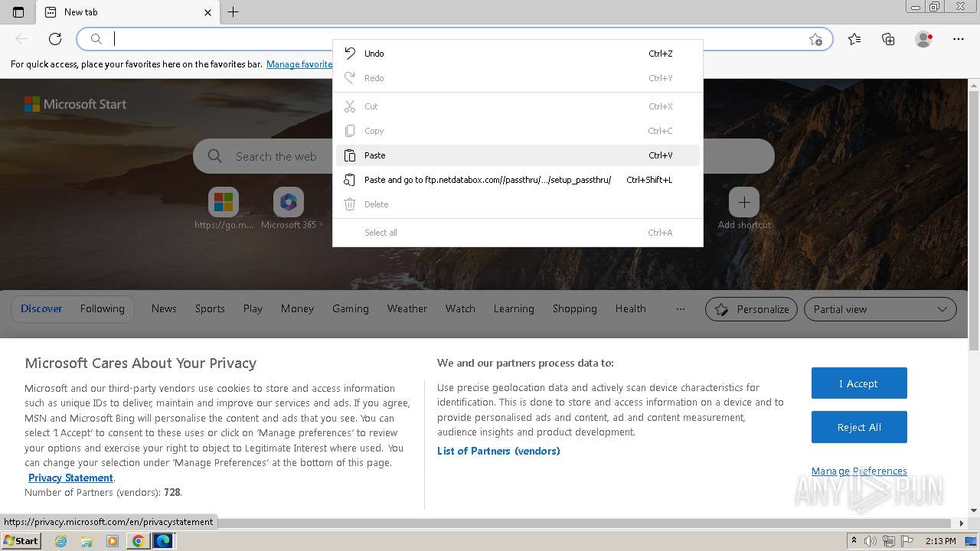The image size is (980, 551).
Task: Switch to the Discover tab
Action: pyautogui.click(x=41, y=309)
